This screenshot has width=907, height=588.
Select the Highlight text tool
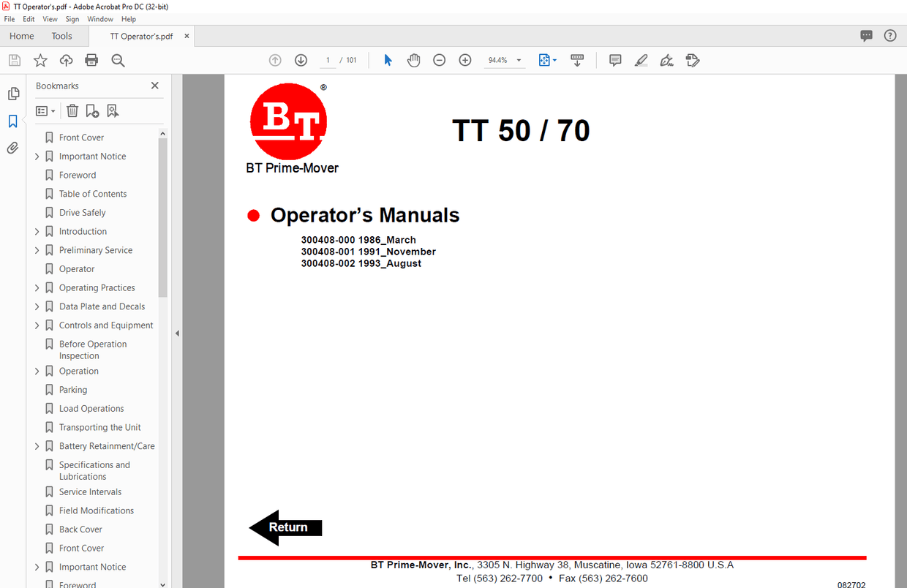click(x=641, y=60)
